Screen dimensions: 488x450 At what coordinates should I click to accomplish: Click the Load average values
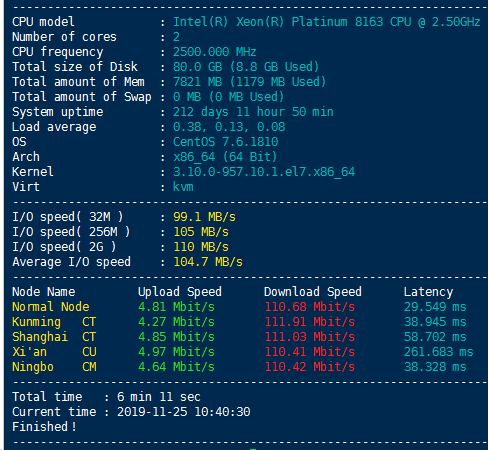pyautogui.click(x=229, y=127)
